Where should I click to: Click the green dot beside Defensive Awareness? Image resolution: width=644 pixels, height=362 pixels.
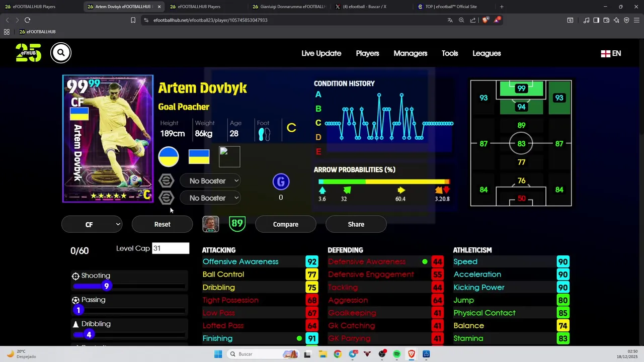pyautogui.click(x=425, y=261)
